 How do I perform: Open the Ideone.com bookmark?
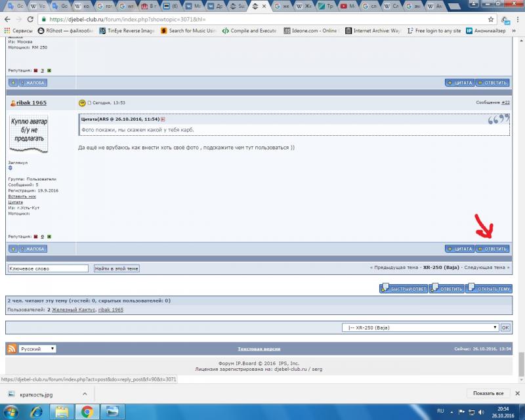310,31
